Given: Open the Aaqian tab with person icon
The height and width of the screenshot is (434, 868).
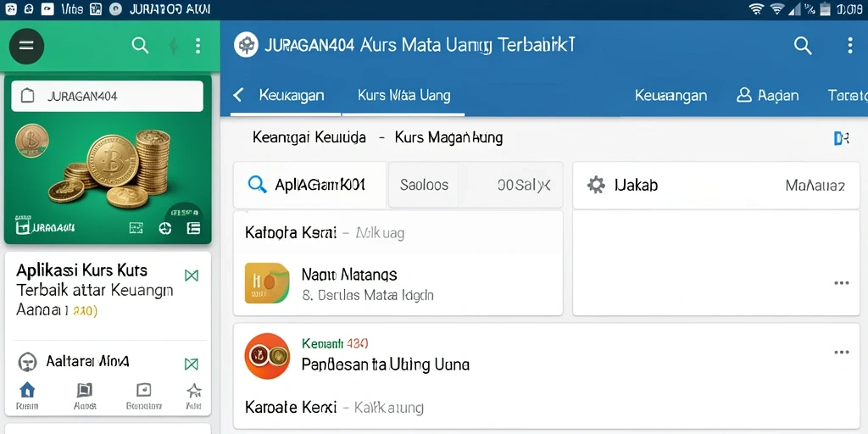Looking at the screenshot, I should click(x=768, y=96).
